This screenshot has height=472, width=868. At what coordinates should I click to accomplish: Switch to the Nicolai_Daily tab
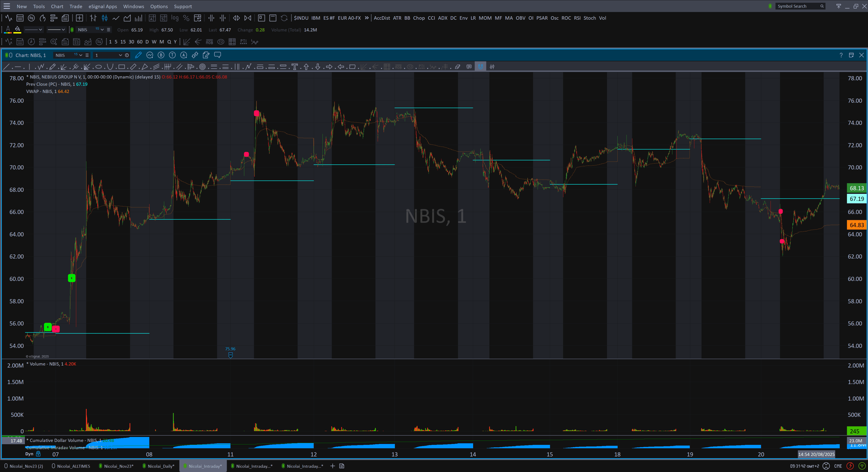pos(160,466)
